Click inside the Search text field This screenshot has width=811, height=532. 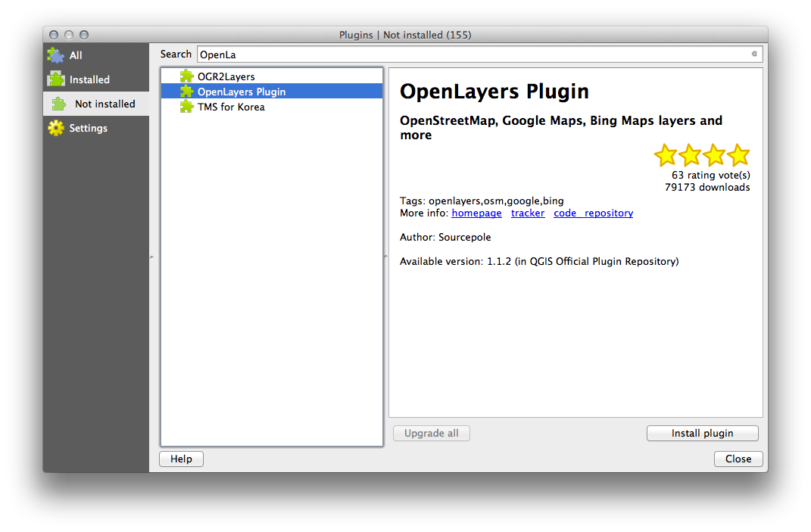[x=469, y=54]
